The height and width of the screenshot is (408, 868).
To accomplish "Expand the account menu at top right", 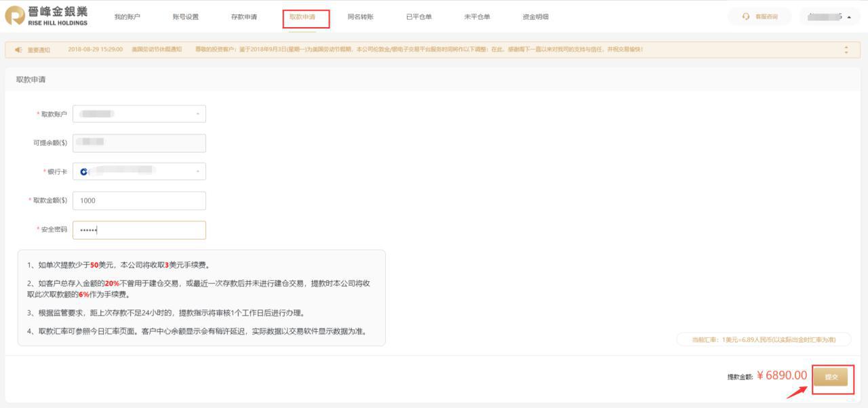I will tap(849, 17).
